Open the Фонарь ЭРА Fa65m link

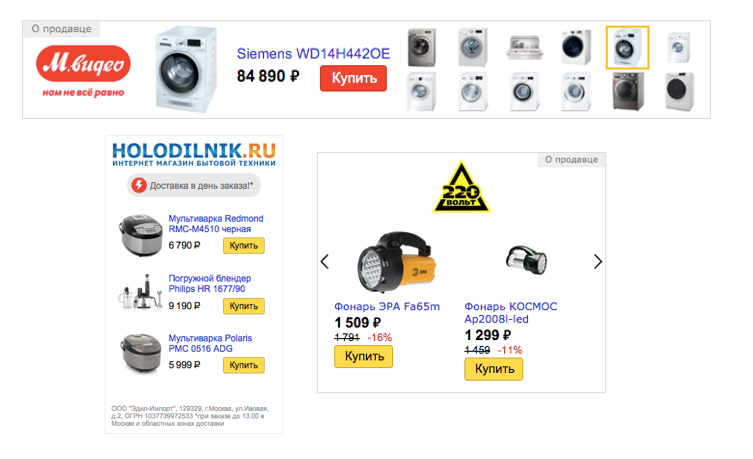point(387,306)
